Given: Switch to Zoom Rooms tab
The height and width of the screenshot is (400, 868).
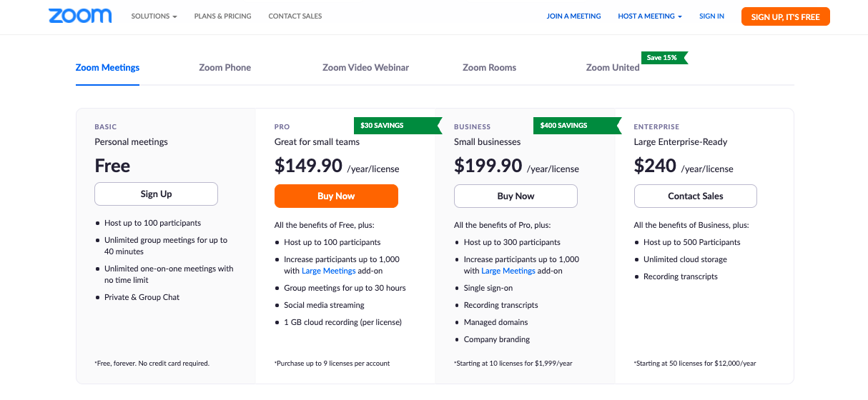Looking at the screenshot, I should pyautogui.click(x=489, y=68).
